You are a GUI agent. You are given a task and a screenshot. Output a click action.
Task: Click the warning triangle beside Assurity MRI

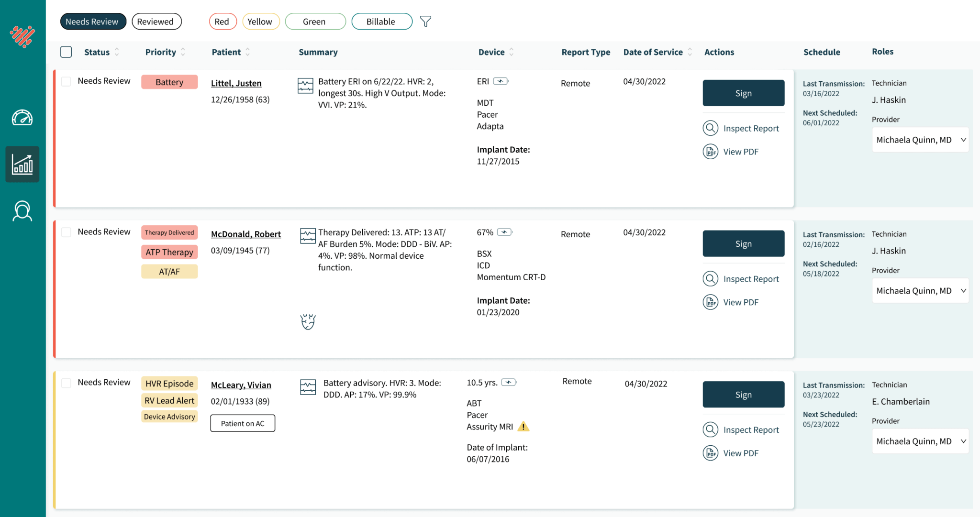tap(523, 427)
